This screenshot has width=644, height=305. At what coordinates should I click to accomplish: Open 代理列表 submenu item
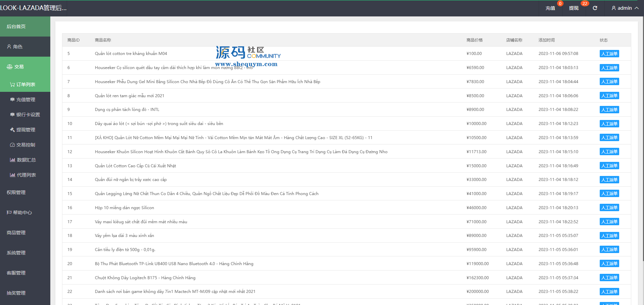[25, 175]
